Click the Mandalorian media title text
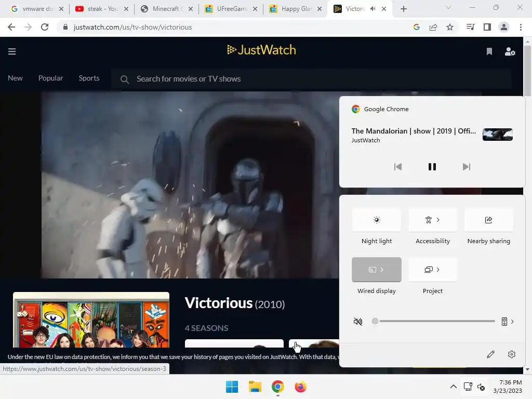This screenshot has height=399, width=532. click(414, 131)
